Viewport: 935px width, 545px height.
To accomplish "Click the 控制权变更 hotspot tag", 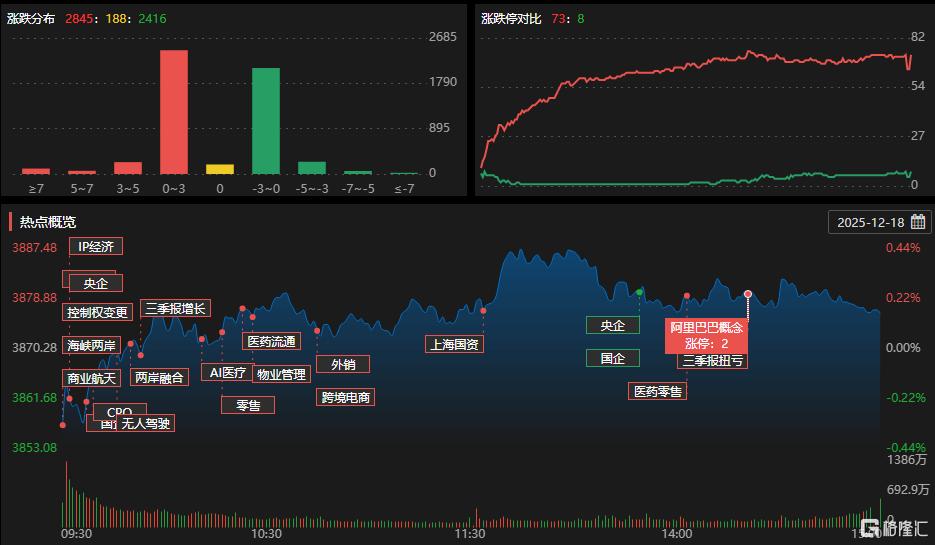I will [98, 312].
